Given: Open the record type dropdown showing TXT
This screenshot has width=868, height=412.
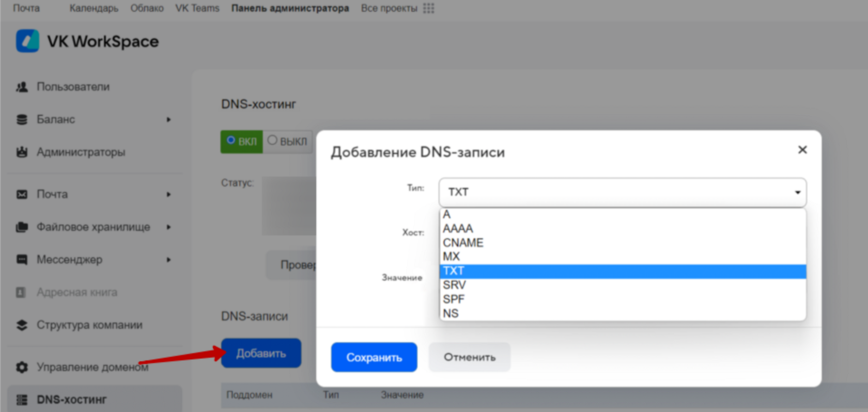Looking at the screenshot, I should pyautogui.click(x=622, y=192).
